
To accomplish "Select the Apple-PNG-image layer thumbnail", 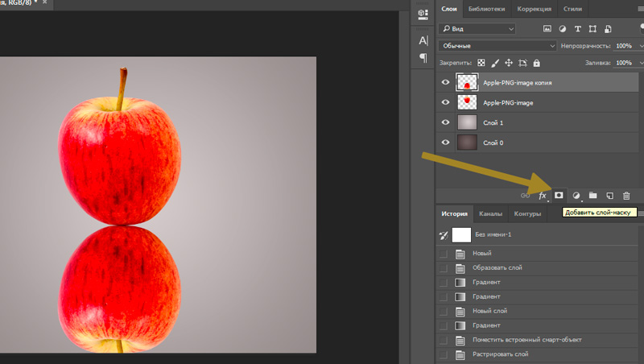I will pos(467,102).
